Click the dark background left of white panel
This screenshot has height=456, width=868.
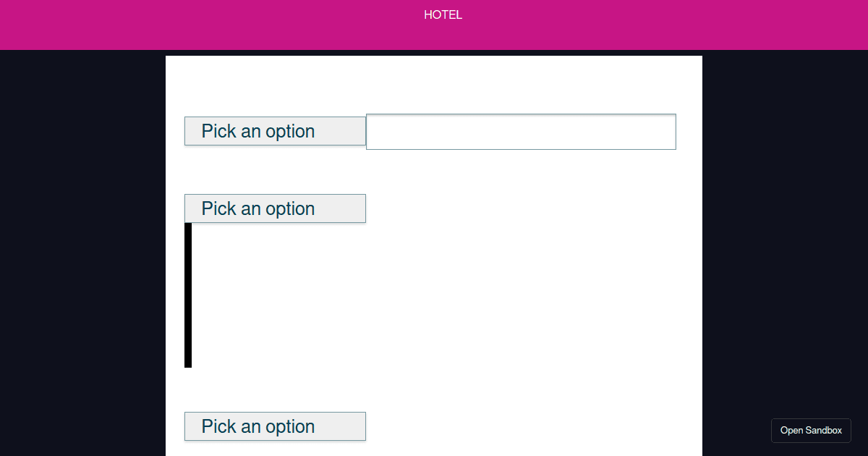82,253
